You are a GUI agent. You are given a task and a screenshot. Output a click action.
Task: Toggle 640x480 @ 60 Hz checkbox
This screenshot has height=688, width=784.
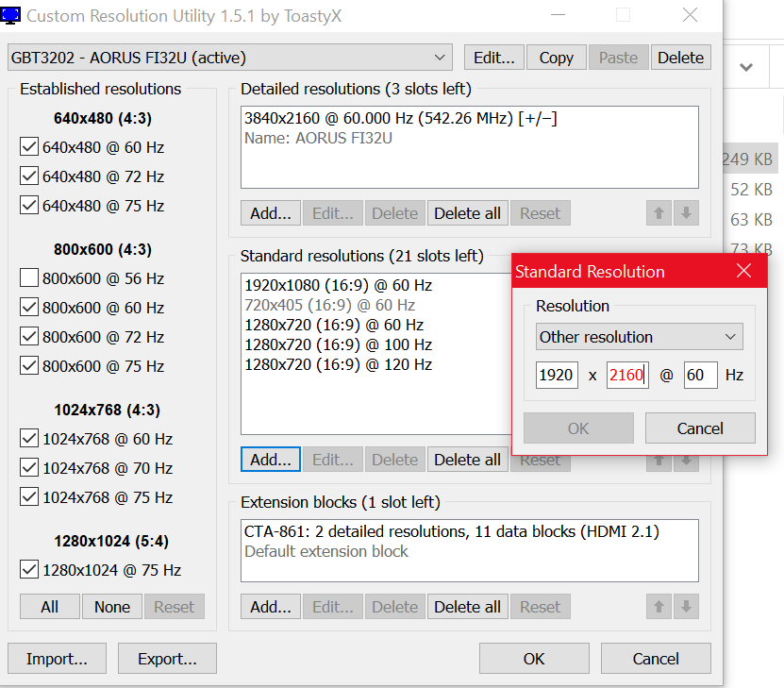pos(29,147)
